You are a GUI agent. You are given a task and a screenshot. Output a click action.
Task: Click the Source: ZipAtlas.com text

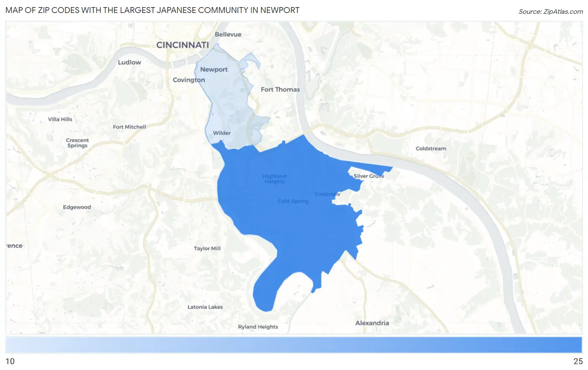[x=550, y=12]
